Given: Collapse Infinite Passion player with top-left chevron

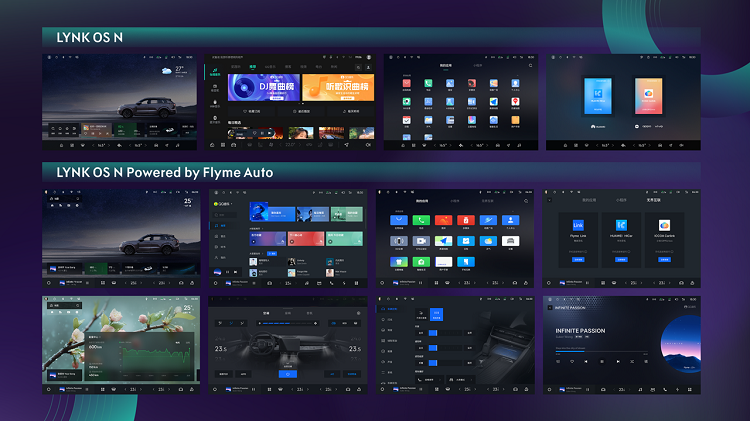Looking at the screenshot, I should [550, 308].
